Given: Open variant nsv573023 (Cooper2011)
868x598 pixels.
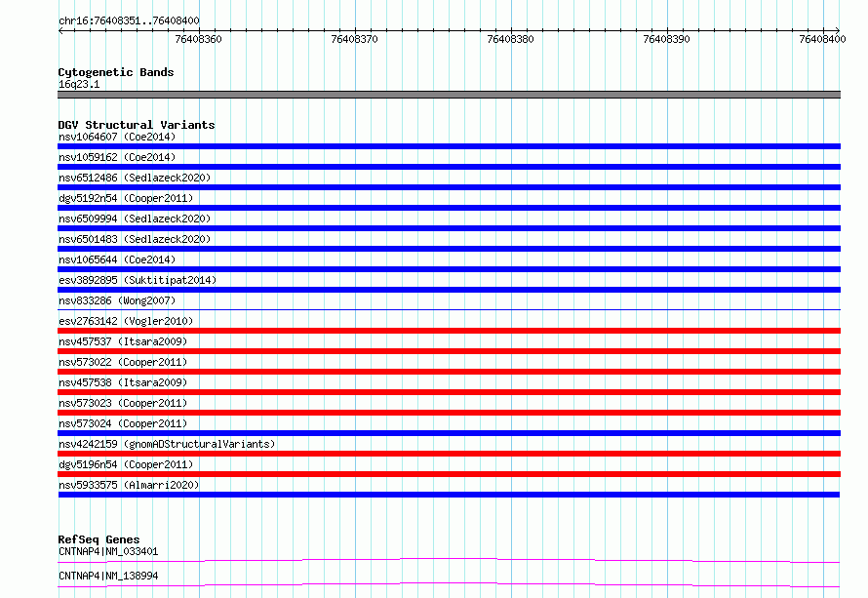Looking at the screenshot, I should (x=123, y=403).
